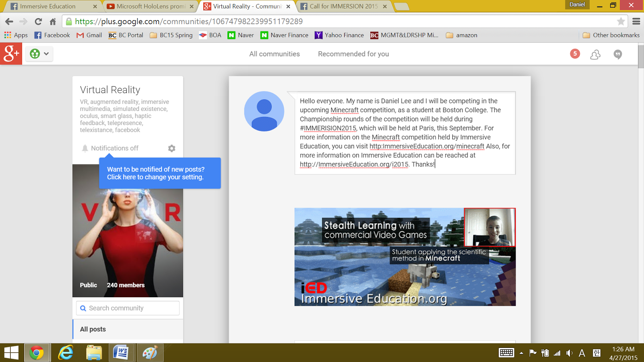Screen dimensions: 644x362
Task: Open the Action Center flag icon
Action: click(x=533, y=353)
